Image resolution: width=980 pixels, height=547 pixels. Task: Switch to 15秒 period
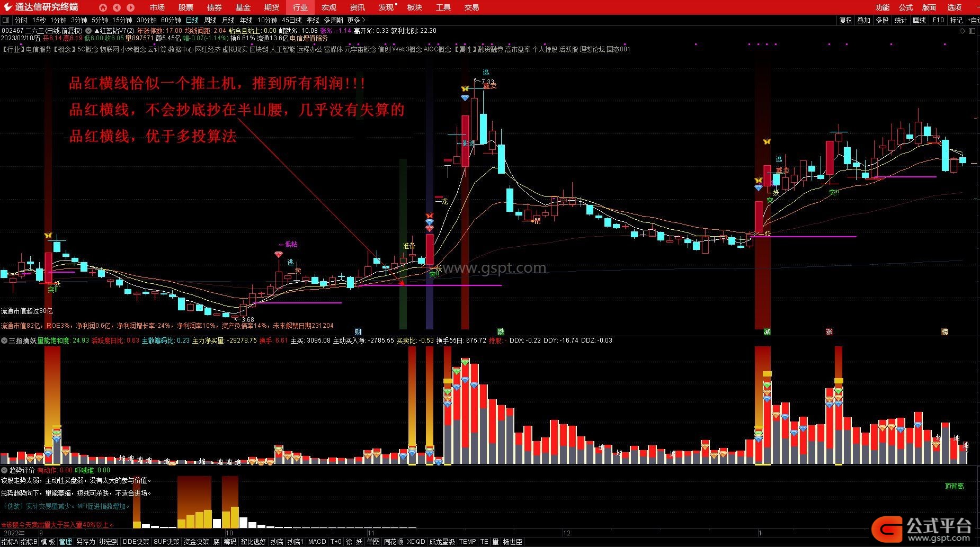tap(39, 20)
